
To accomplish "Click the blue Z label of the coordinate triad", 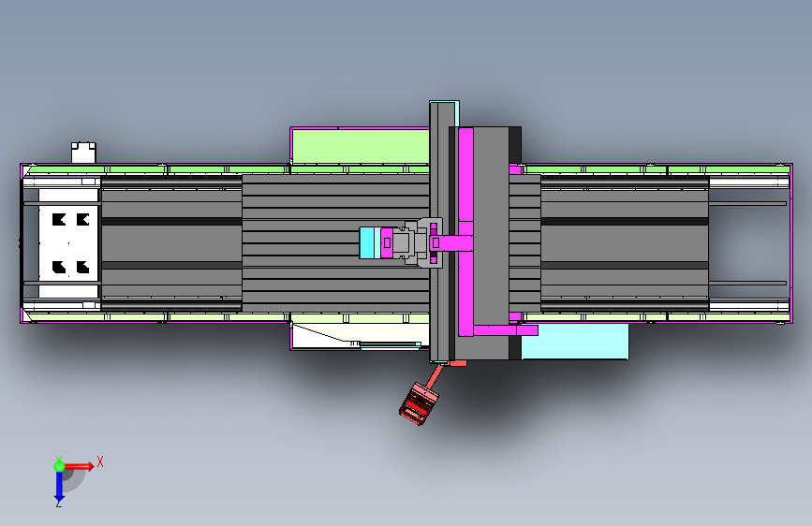I will tap(59, 504).
